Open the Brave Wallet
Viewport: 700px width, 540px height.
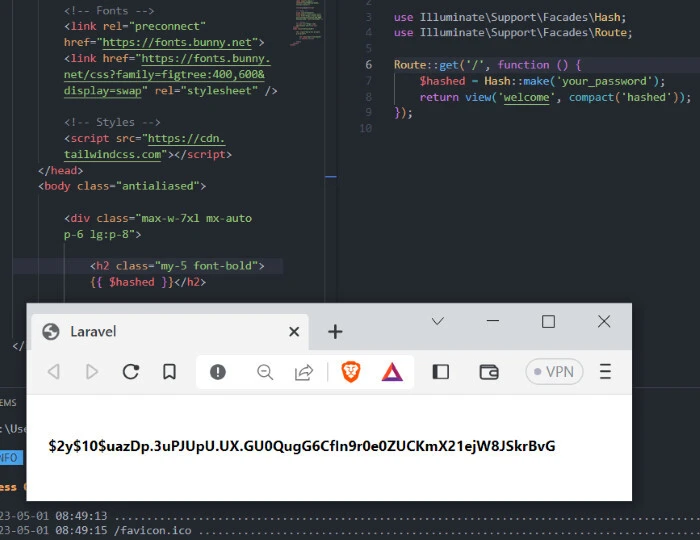[x=489, y=372]
